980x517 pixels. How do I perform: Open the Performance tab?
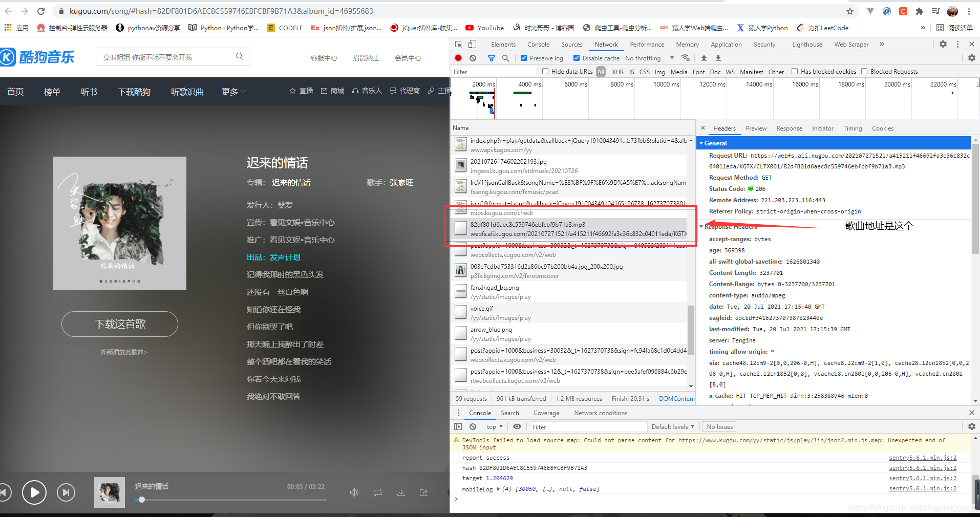(647, 45)
